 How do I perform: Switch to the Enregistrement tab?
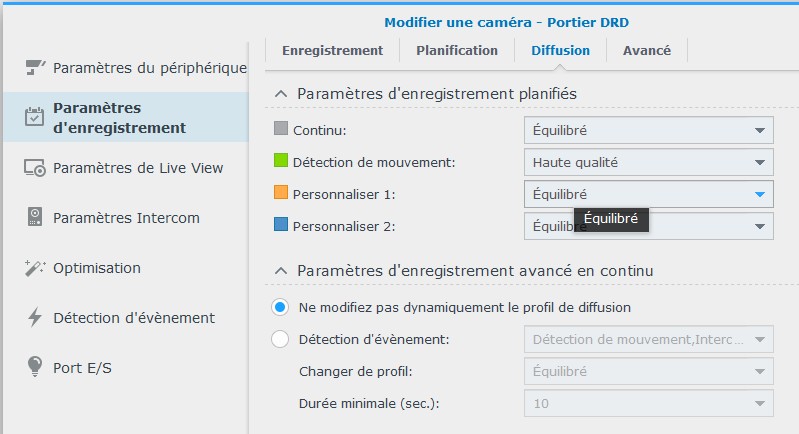[x=332, y=50]
